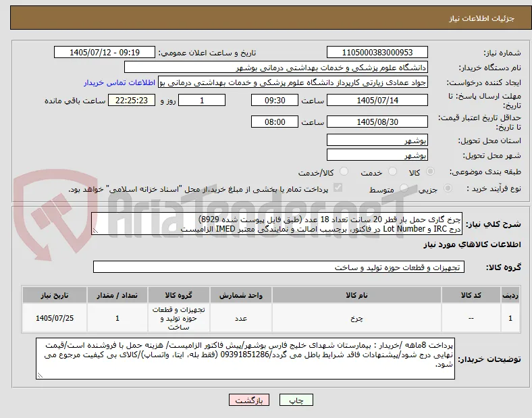Click the item group cell in row 1
Viewport: 532px width, 418px height.
click(x=178, y=318)
